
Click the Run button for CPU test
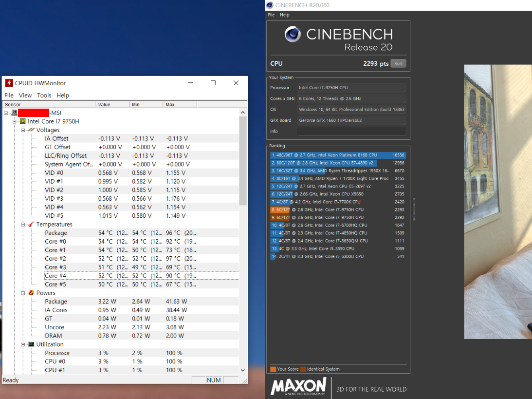398,63
